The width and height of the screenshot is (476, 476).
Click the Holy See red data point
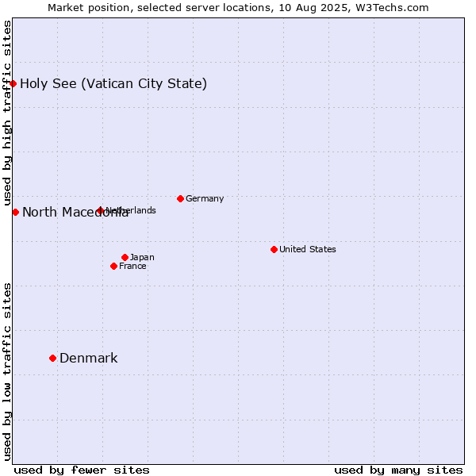coord(13,83)
